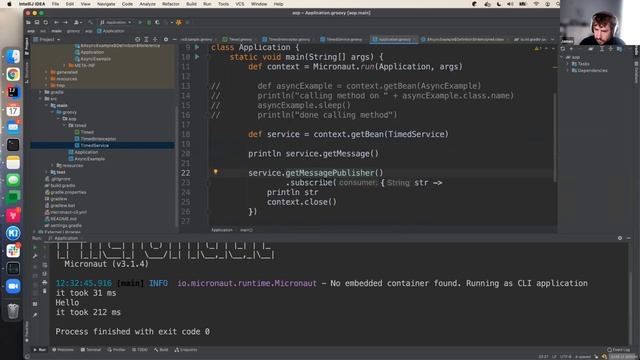
Task: Navigate back with the left arrow icon
Action: tap(56, 22)
